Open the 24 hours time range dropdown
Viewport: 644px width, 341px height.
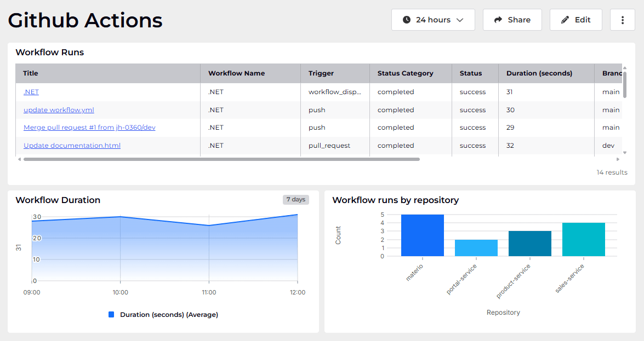[x=433, y=20]
